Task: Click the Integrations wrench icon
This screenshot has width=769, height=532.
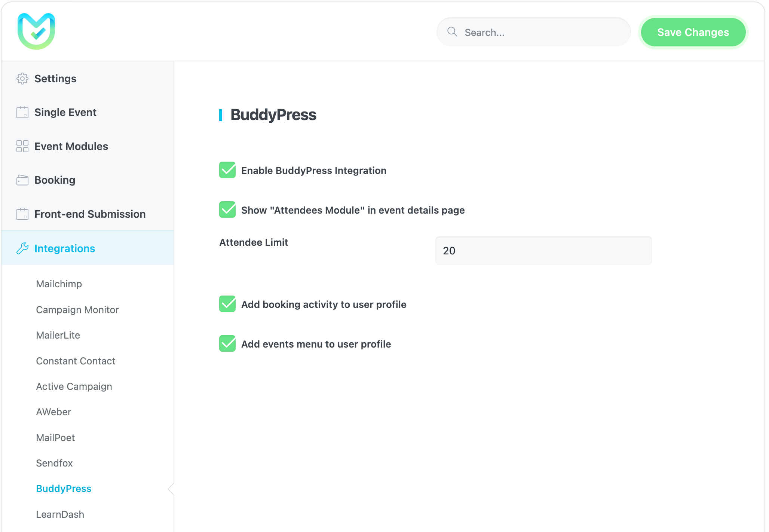Action: pos(22,248)
